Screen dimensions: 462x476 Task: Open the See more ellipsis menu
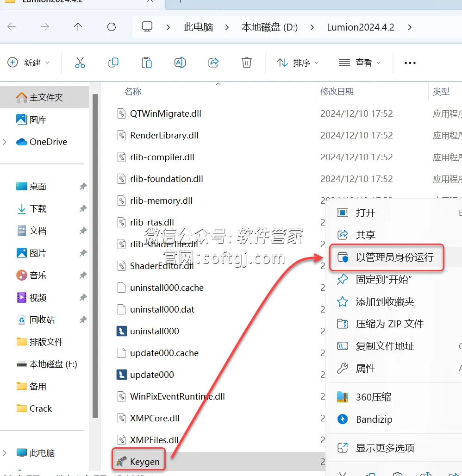410,63
